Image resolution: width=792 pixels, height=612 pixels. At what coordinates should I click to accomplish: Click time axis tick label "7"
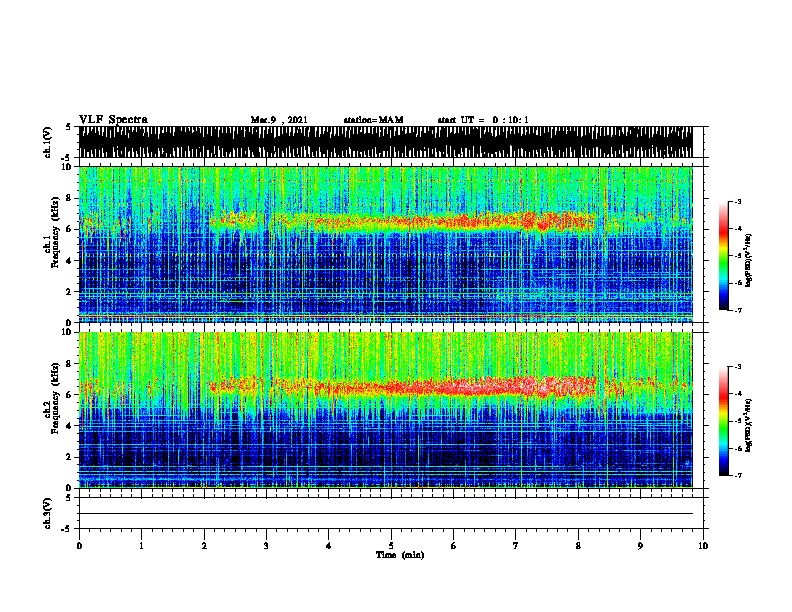[516, 546]
